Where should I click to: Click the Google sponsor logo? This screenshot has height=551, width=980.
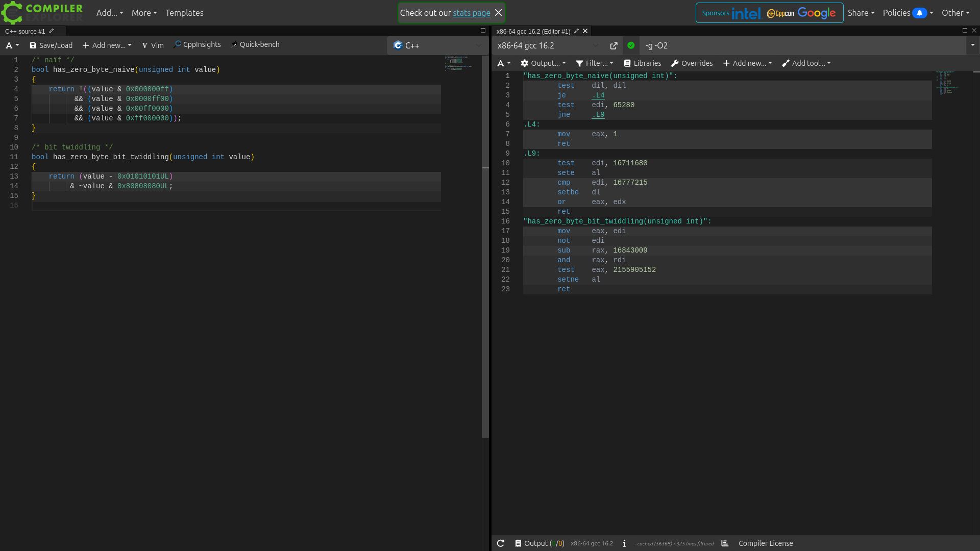click(x=817, y=13)
